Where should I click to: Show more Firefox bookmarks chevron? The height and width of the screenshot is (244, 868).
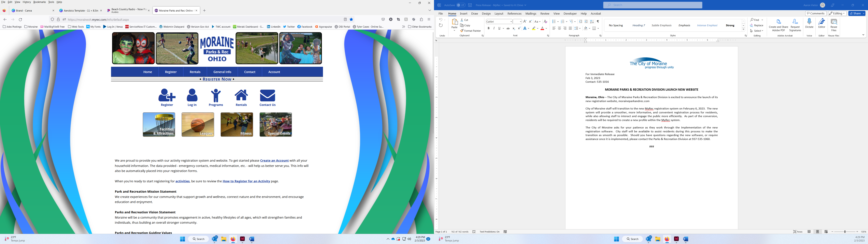pos(403,27)
